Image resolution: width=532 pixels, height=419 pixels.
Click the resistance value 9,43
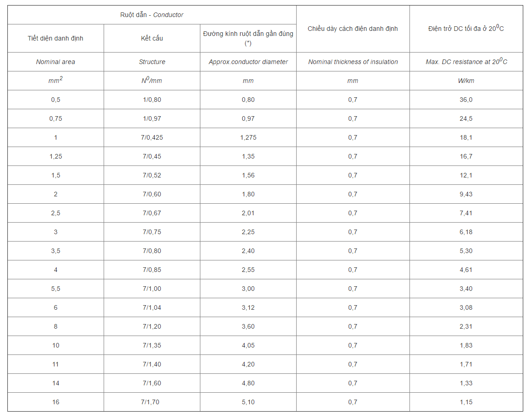pos(466,194)
